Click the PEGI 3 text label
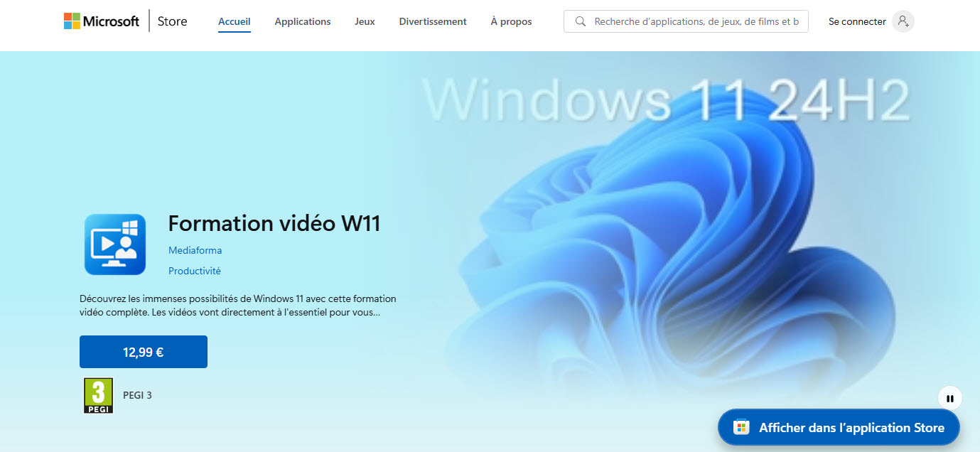980x452 pixels. tap(137, 395)
